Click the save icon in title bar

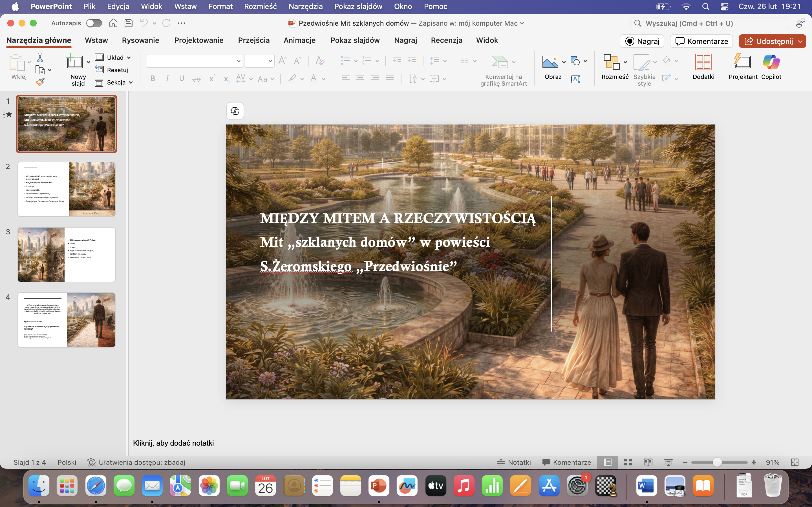click(129, 23)
